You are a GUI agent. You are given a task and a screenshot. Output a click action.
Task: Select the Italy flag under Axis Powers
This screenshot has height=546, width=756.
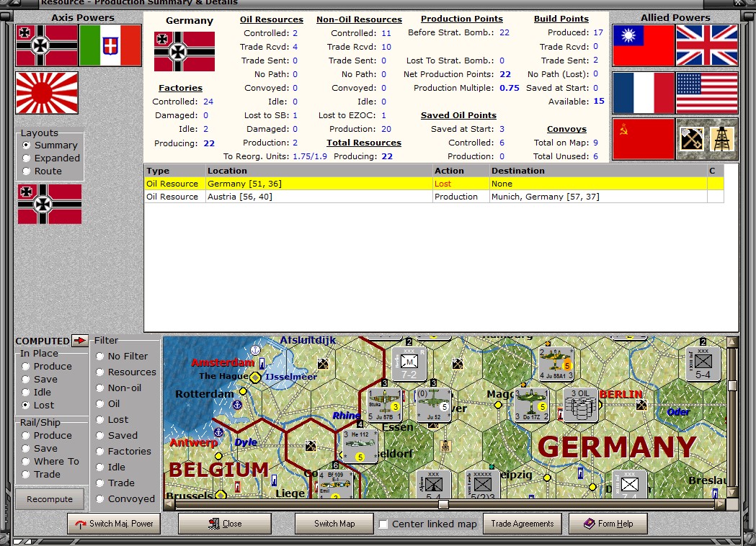110,45
